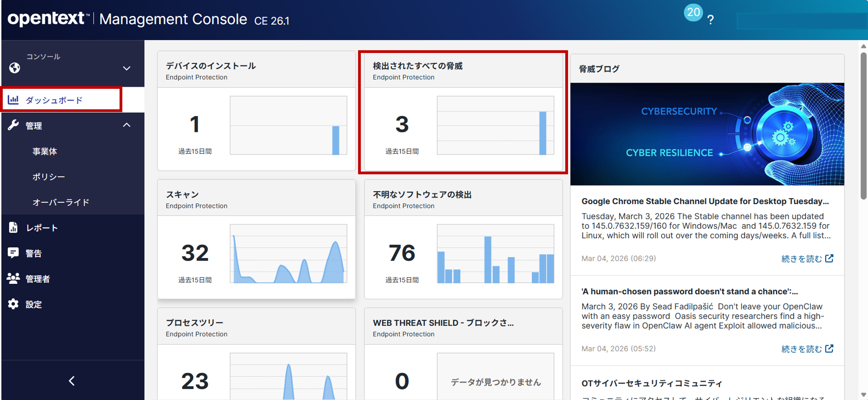Image resolution: width=868 pixels, height=400 pixels.
Task: Open the help question mark icon
Action: 710,19
